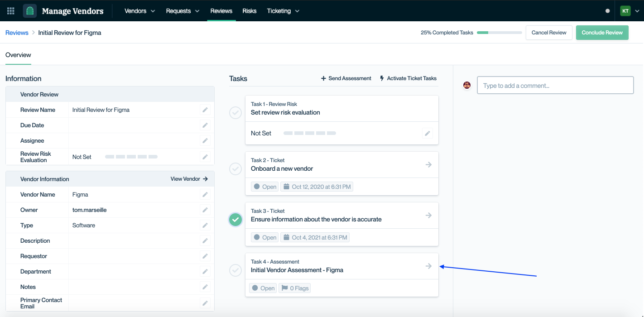Click the 'Software' type value
The image size is (644, 317).
click(x=84, y=226)
